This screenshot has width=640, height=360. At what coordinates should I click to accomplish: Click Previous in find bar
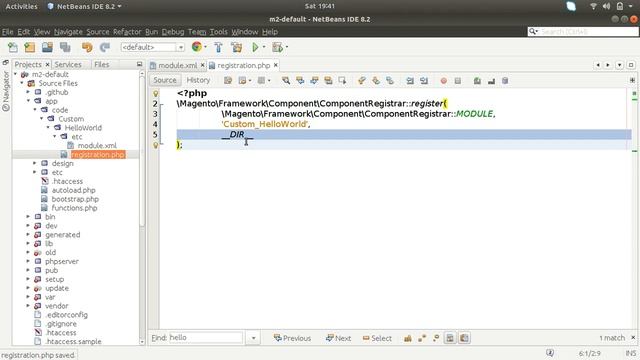click(x=292, y=338)
